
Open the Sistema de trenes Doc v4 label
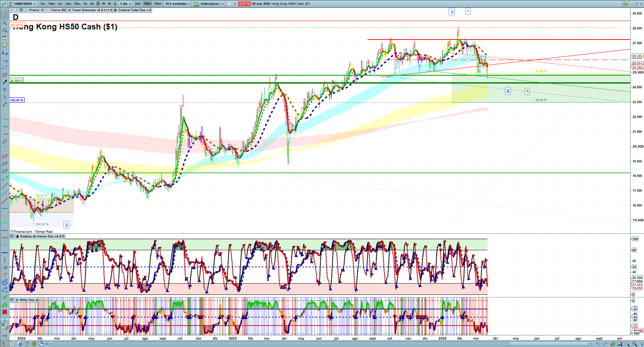pos(42,237)
